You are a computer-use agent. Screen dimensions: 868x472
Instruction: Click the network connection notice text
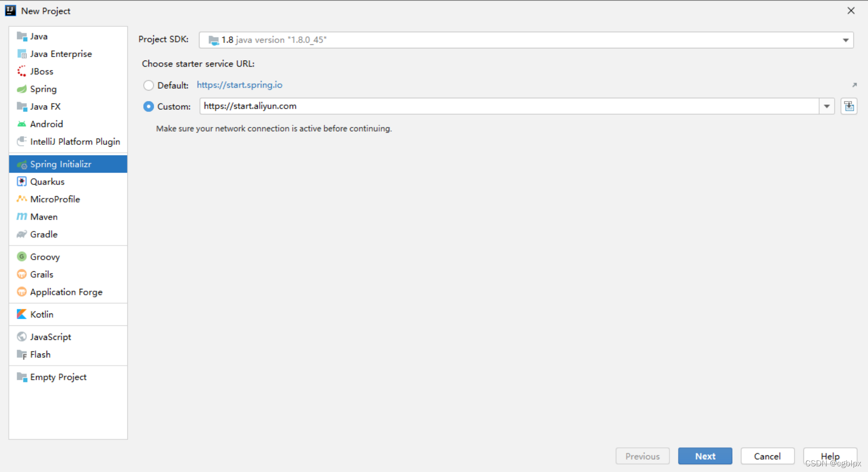coord(274,129)
